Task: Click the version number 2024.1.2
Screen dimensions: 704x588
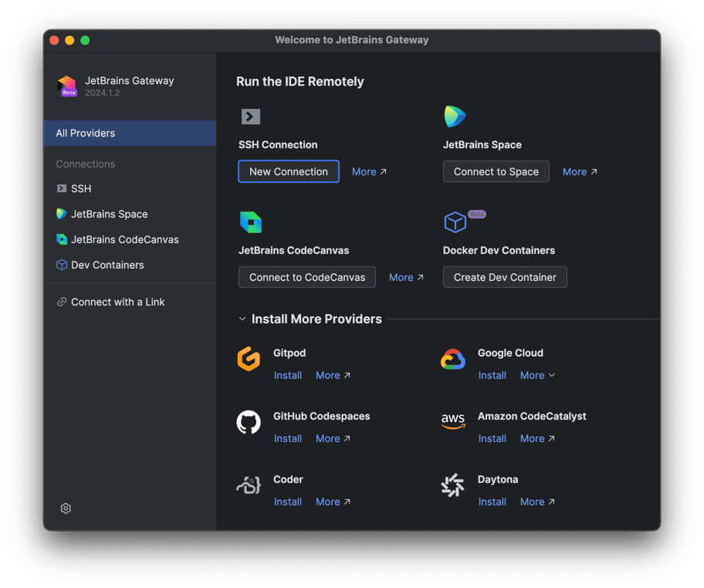Action: coord(103,93)
